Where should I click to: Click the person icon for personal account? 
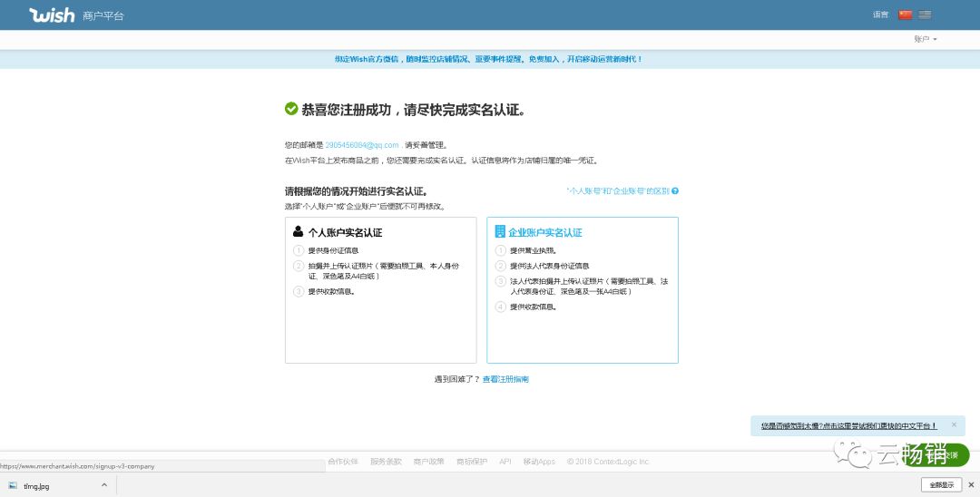[x=299, y=231]
